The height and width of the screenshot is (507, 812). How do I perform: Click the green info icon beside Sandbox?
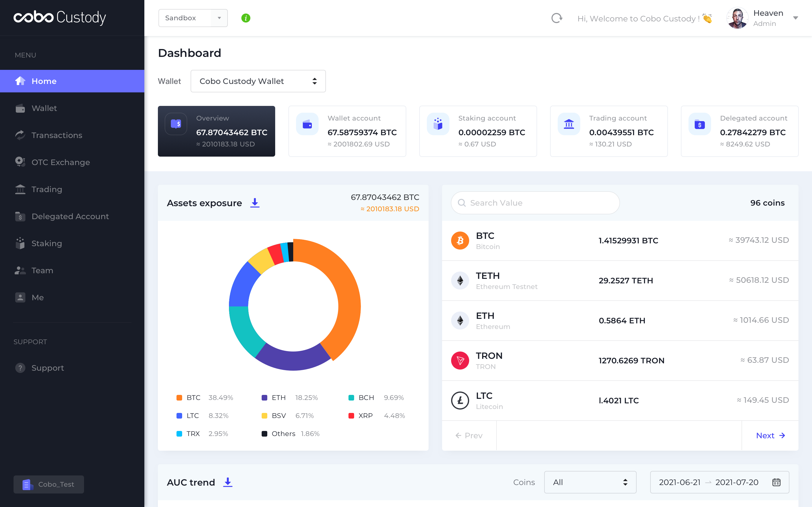pyautogui.click(x=246, y=18)
